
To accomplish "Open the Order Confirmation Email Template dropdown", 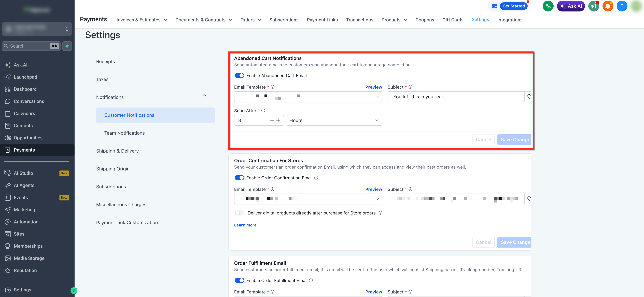I will (308, 199).
